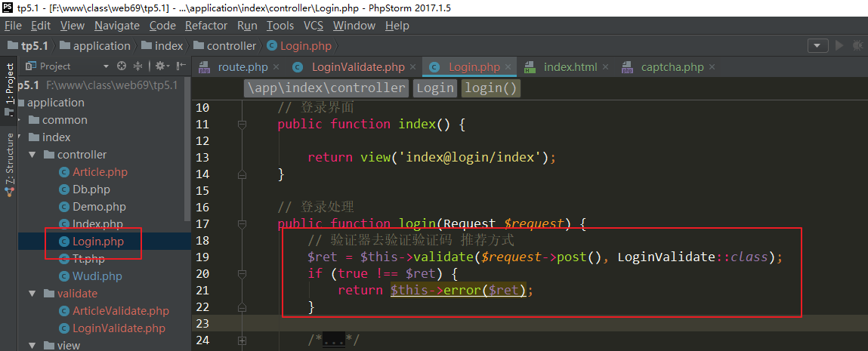
Task: Select ArticleValidate.php in project tree
Action: (121, 311)
